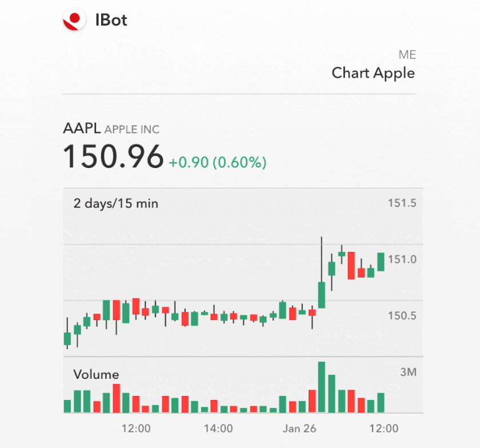Toggle the green percentage change +0.90 (0.60%)
Viewport: 480px width, 448px height.
click(x=217, y=163)
